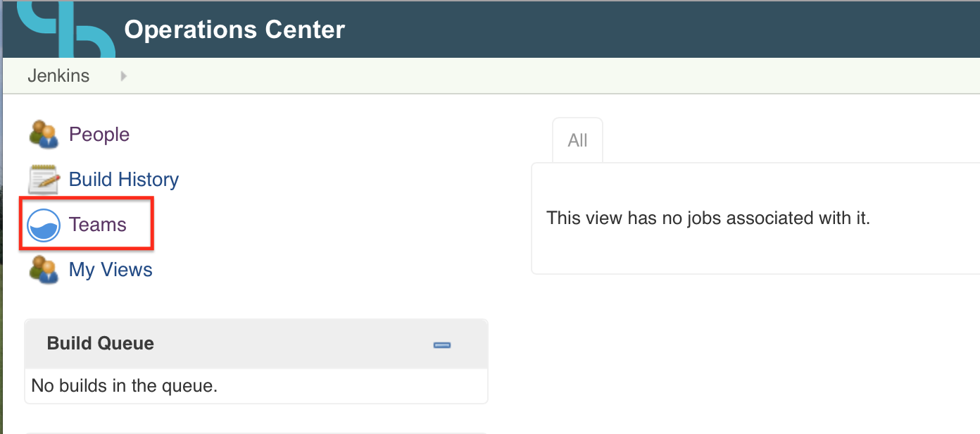Collapse the Build Queue panel
The image size is (980, 434).
[x=442, y=345]
